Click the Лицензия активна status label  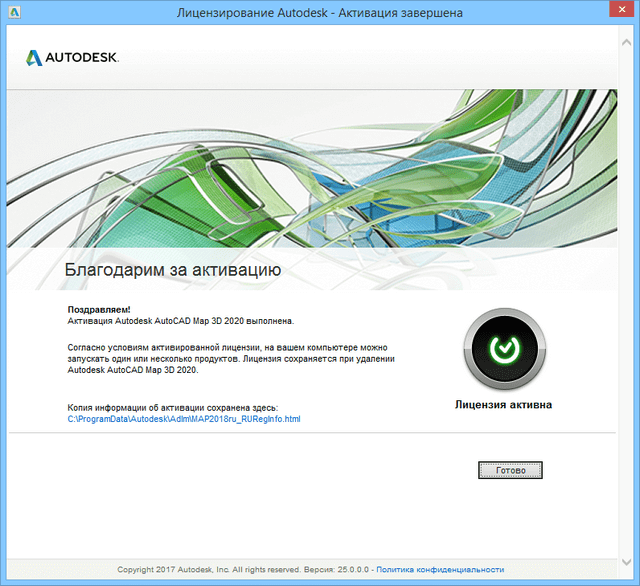coord(503,405)
